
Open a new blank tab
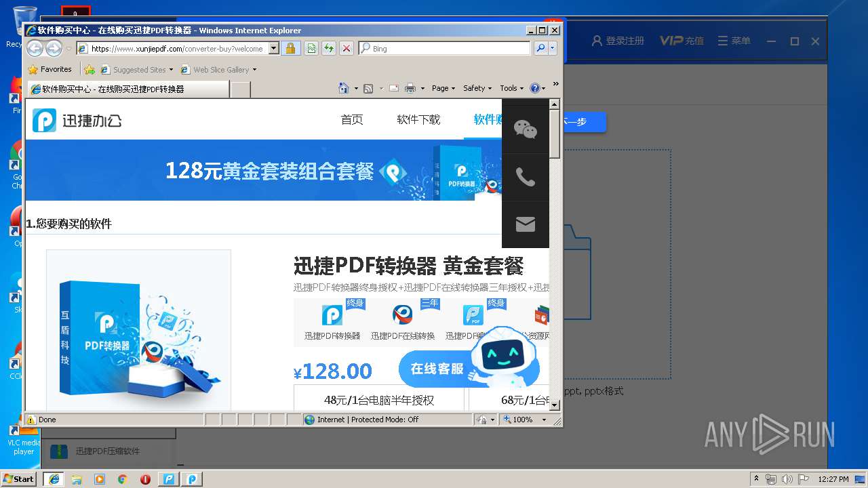241,89
